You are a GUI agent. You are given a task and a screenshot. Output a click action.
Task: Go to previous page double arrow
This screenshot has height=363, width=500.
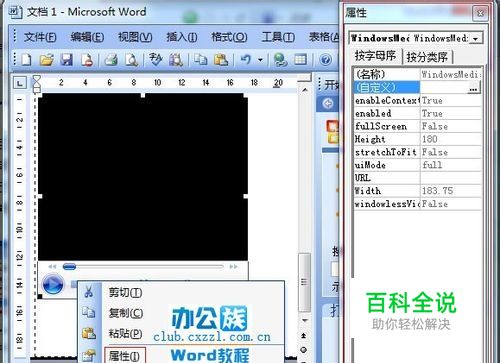click(304, 335)
